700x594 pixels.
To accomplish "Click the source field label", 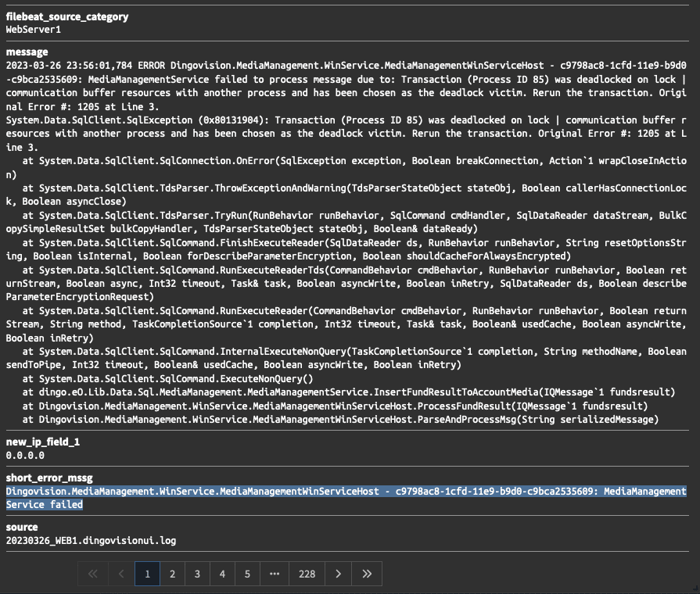I will [23, 528].
